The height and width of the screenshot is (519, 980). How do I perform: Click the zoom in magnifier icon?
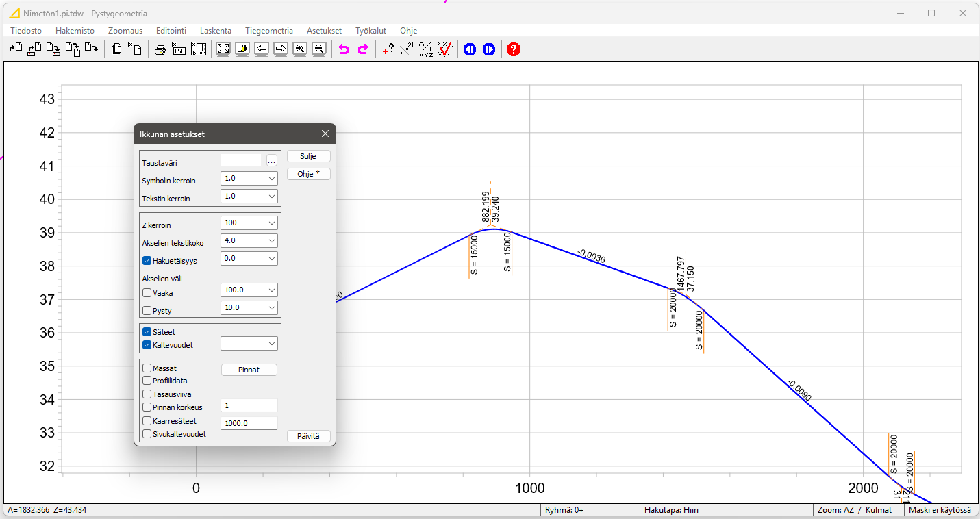tap(300, 49)
